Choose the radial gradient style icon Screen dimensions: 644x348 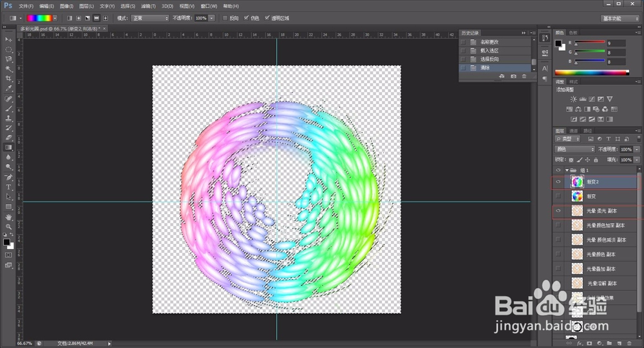tap(79, 18)
